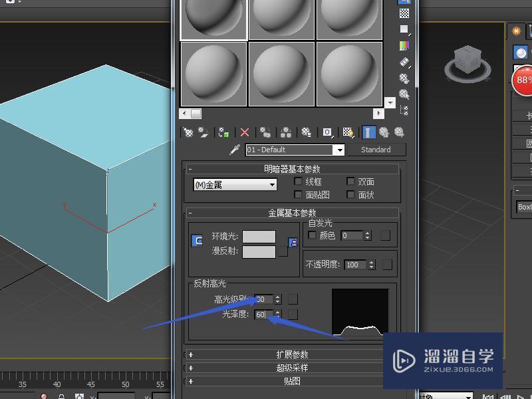Click Put Material to Scene icon
The image size is (532, 399).
[203, 132]
